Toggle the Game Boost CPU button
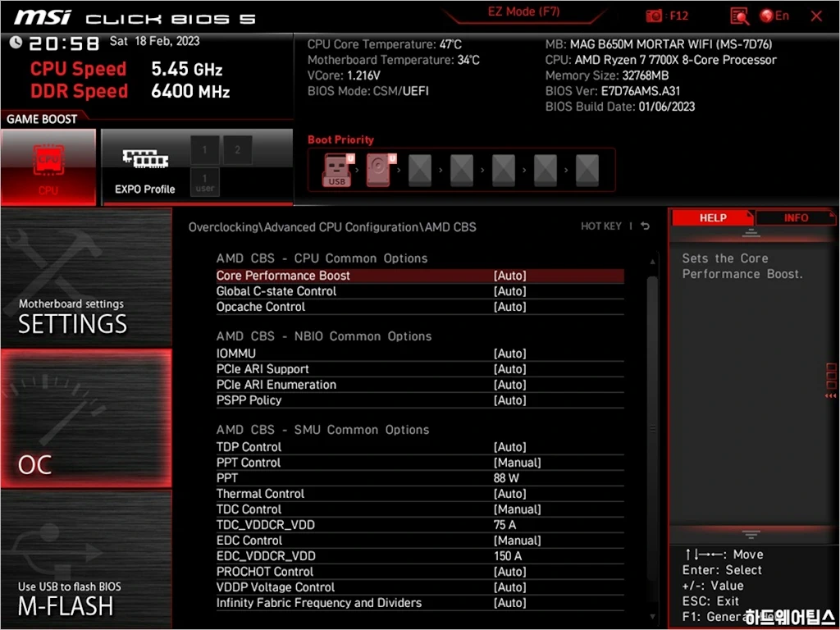This screenshot has width=840, height=630. [x=48, y=167]
